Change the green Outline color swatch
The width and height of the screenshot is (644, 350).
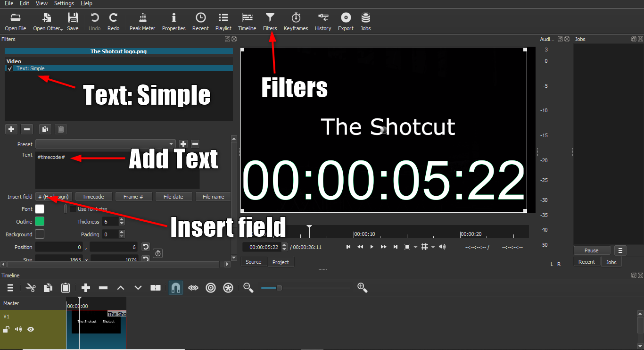[39, 221]
